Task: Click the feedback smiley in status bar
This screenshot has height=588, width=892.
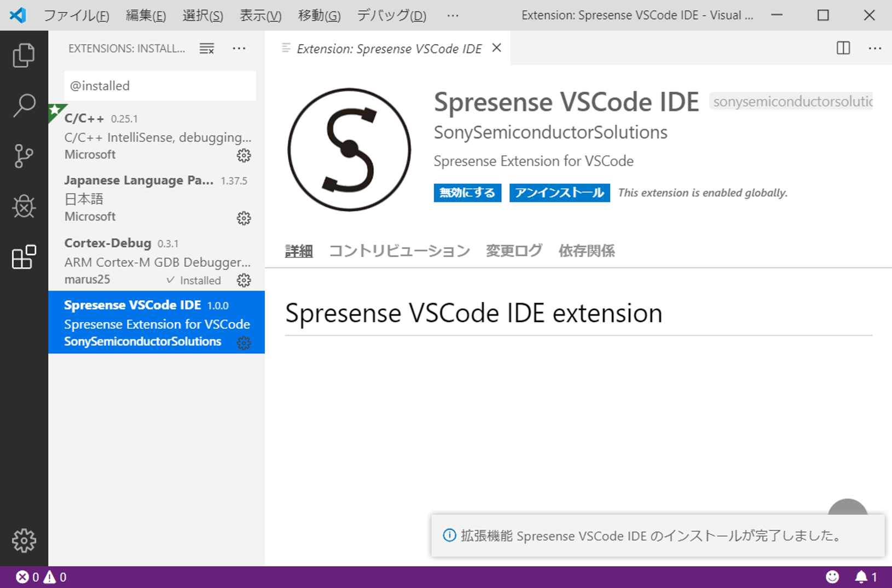Action: pos(832,577)
